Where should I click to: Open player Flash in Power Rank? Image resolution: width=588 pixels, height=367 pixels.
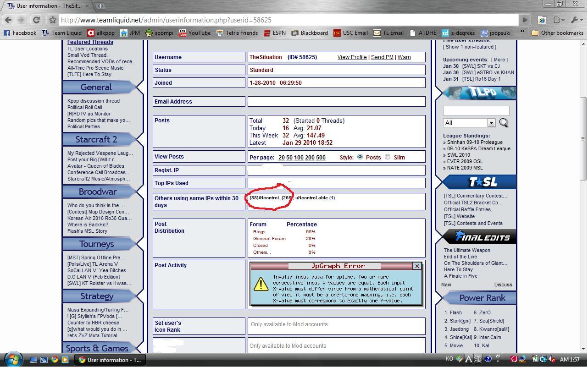click(x=456, y=312)
